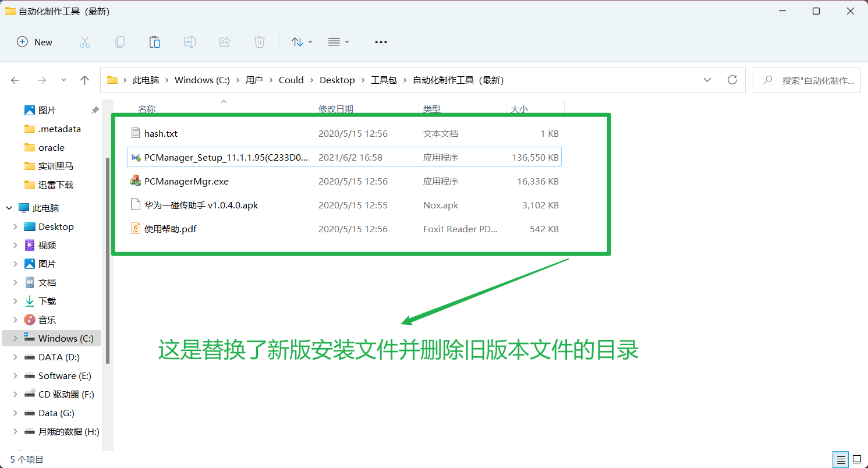Switch to large thumbnails view icon
The image size is (868, 468).
[856, 459]
